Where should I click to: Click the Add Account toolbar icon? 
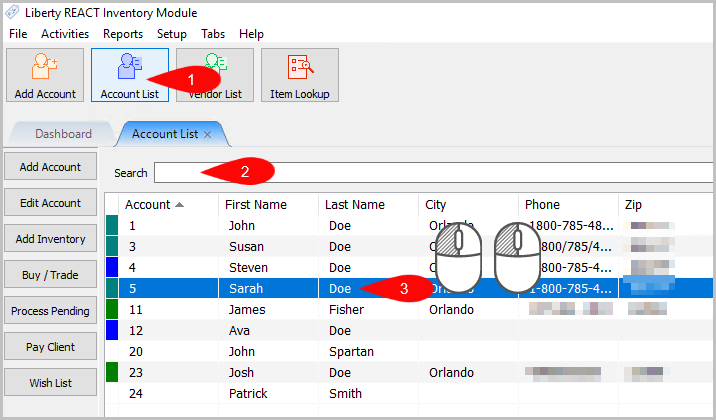(x=45, y=75)
